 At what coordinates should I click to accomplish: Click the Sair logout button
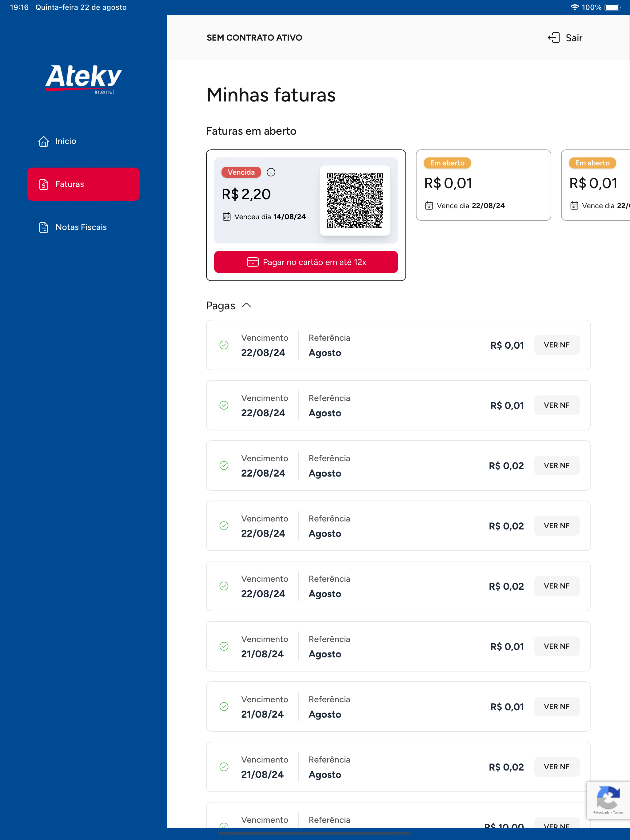pyautogui.click(x=565, y=38)
